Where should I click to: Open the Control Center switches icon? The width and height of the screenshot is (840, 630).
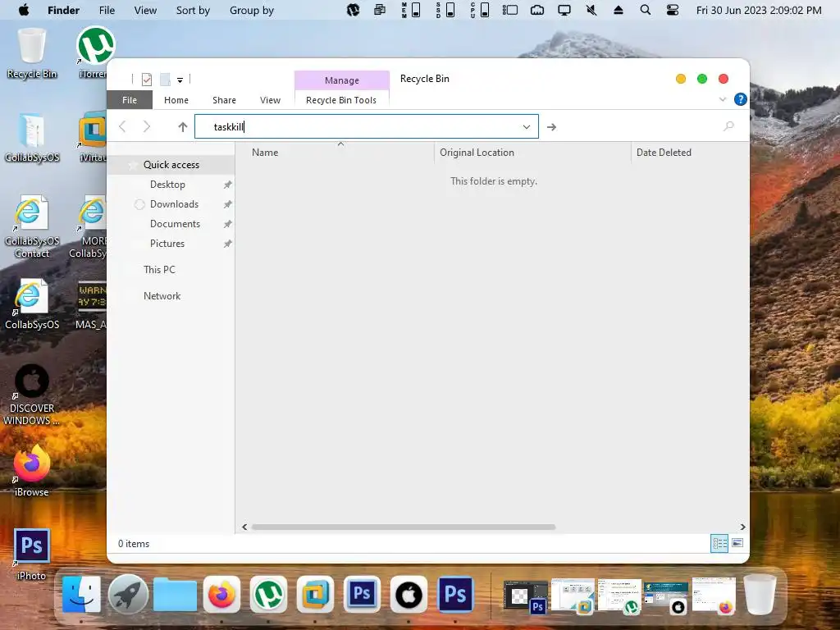[673, 10]
